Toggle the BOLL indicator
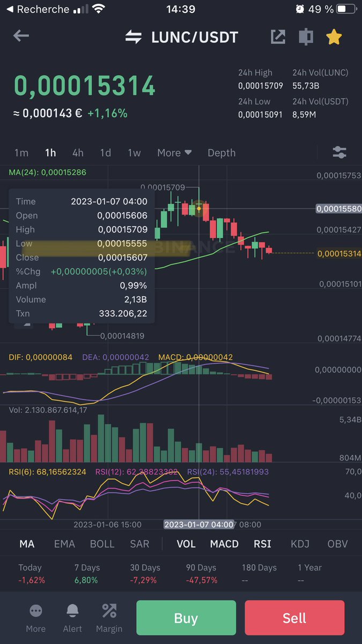Screen dimensions: 362x644 [102, 544]
